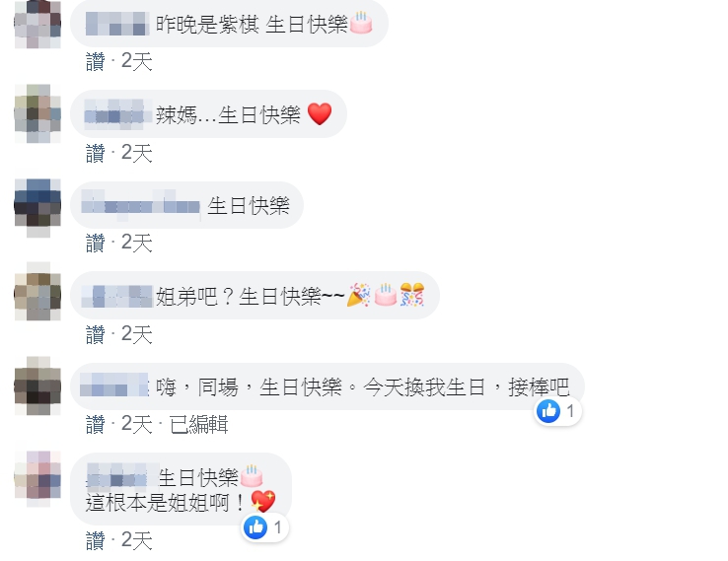Click commenter name before 姐弟吧？
The width and height of the screenshot is (728, 561).
click(x=117, y=297)
